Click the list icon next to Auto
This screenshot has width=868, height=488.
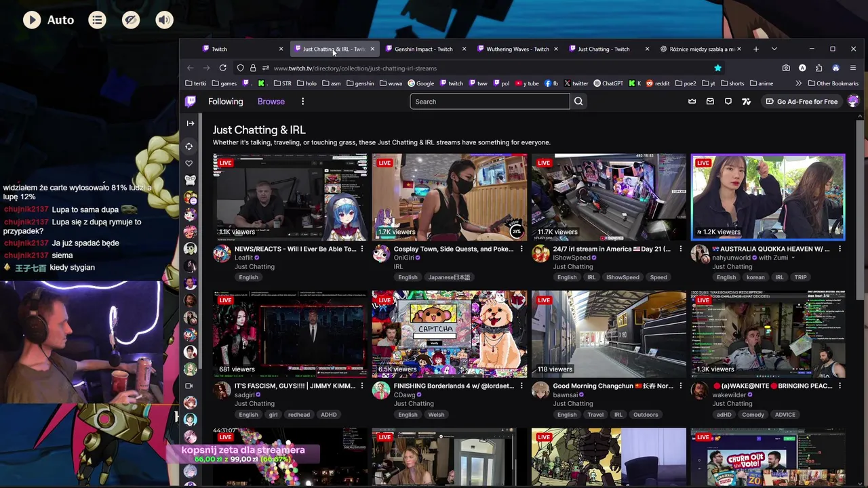[x=98, y=20]
